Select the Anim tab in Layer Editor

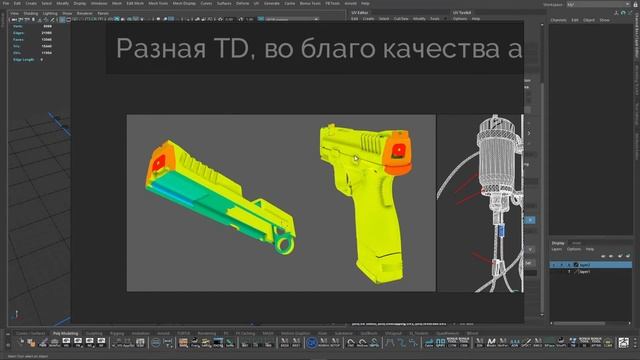pos(576,243)
